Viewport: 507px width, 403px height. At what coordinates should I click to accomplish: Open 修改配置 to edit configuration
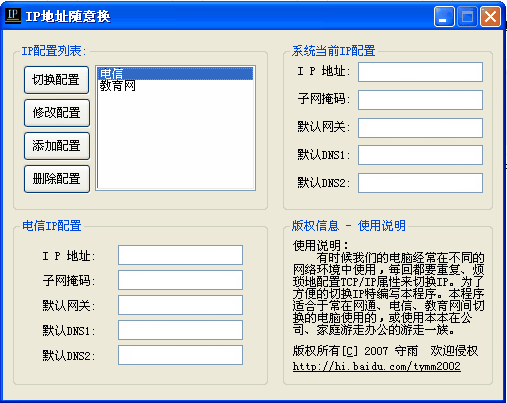click(x=57, y=113)
